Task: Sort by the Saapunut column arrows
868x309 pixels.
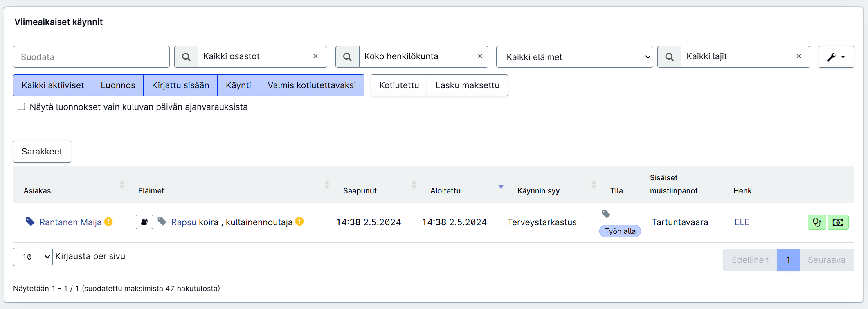Action: click(414, 185)
